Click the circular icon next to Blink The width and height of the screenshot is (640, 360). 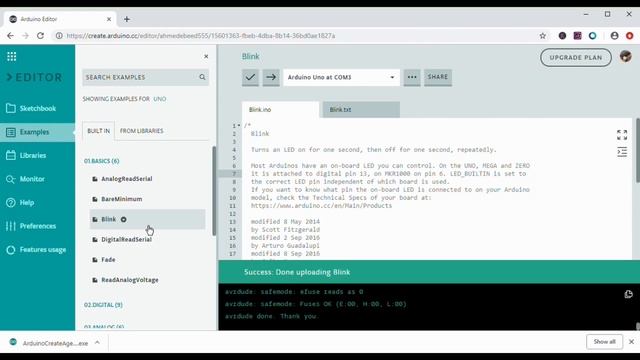[123, 220]
